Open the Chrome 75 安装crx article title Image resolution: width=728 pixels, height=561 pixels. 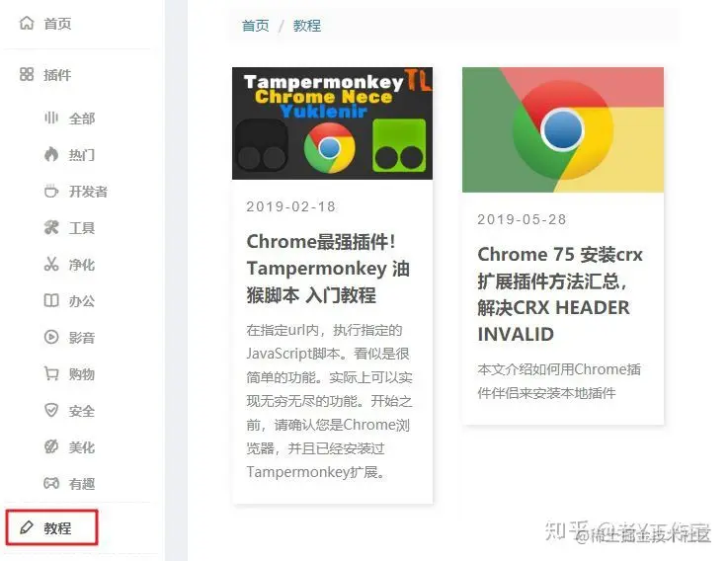tap(560, 294)
